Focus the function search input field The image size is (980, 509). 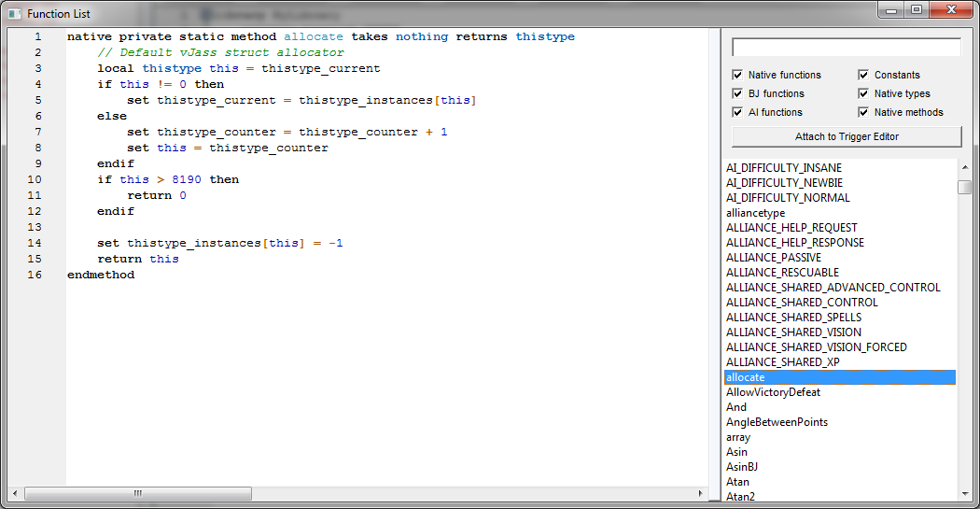847,47
